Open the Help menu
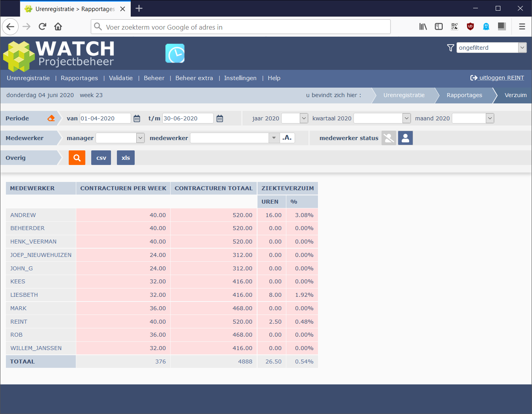This screenshot has width=532, height=414. (x=274, y=78)
